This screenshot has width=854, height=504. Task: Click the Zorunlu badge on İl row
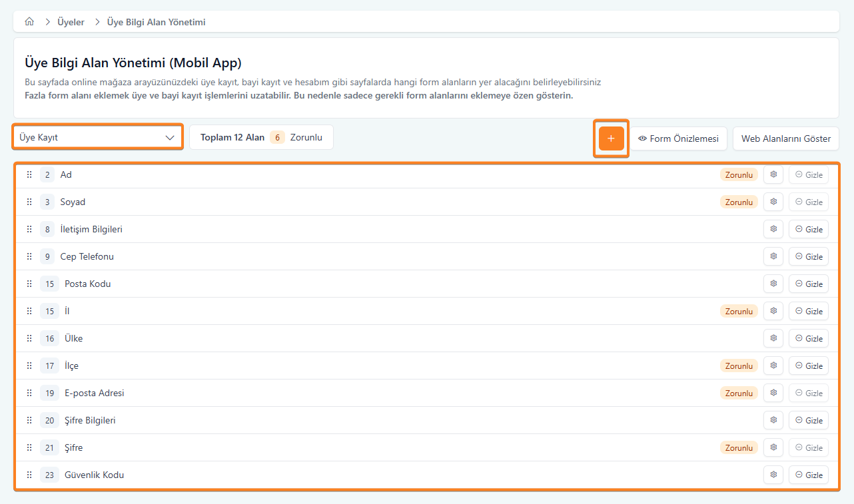[x=739, y=312]
